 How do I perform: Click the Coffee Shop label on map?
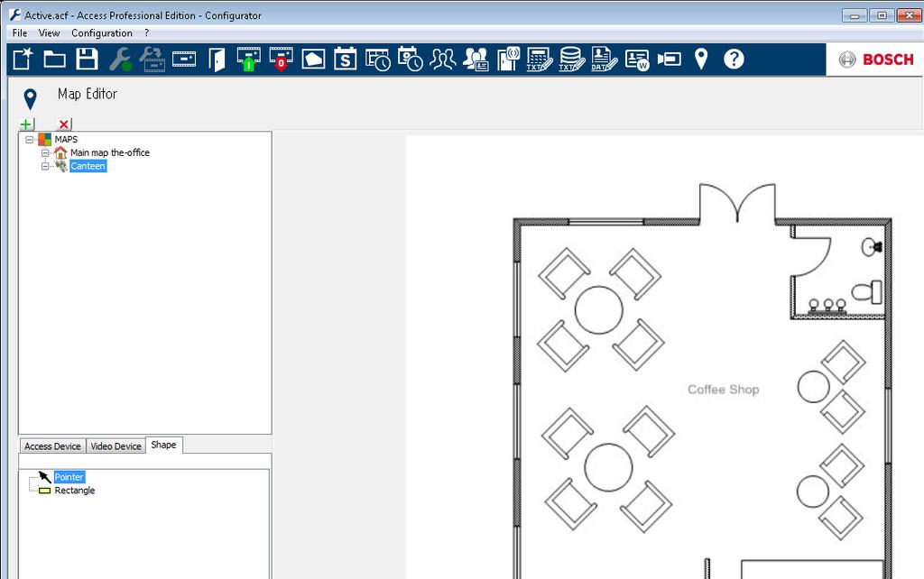723,390
